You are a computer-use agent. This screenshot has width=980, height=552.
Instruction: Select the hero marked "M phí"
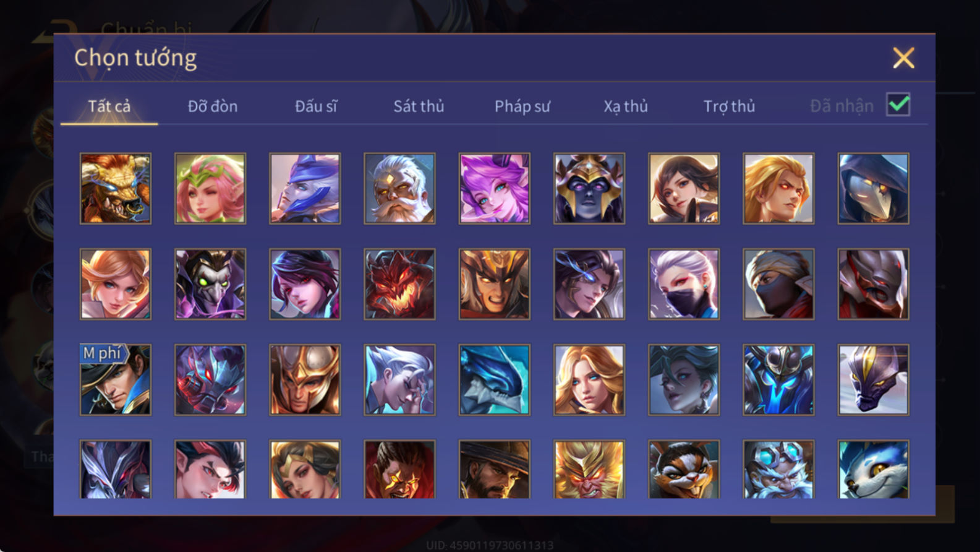pyautogui.click(x=116, y=379)
